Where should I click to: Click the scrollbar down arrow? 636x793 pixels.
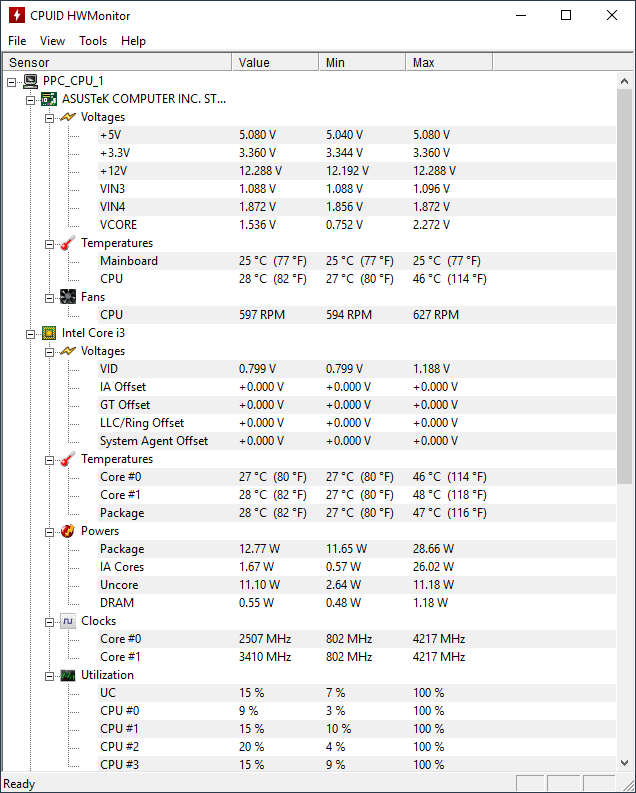click(x=624, y=762)
